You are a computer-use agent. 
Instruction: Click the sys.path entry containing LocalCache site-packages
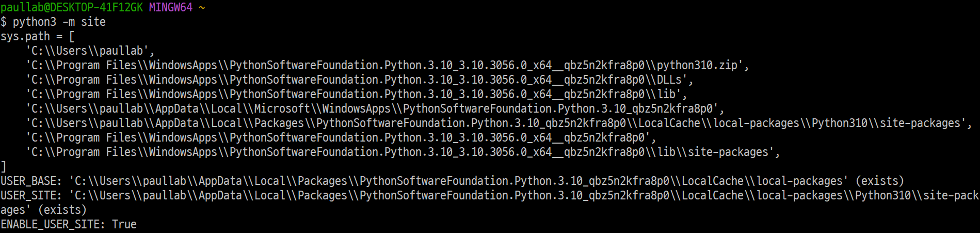click(499, 123)
